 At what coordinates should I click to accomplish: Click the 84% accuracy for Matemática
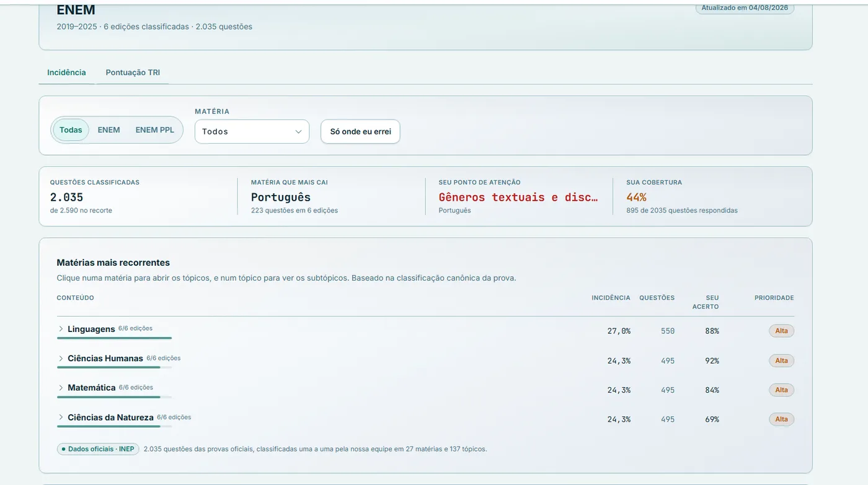point(712,390)
